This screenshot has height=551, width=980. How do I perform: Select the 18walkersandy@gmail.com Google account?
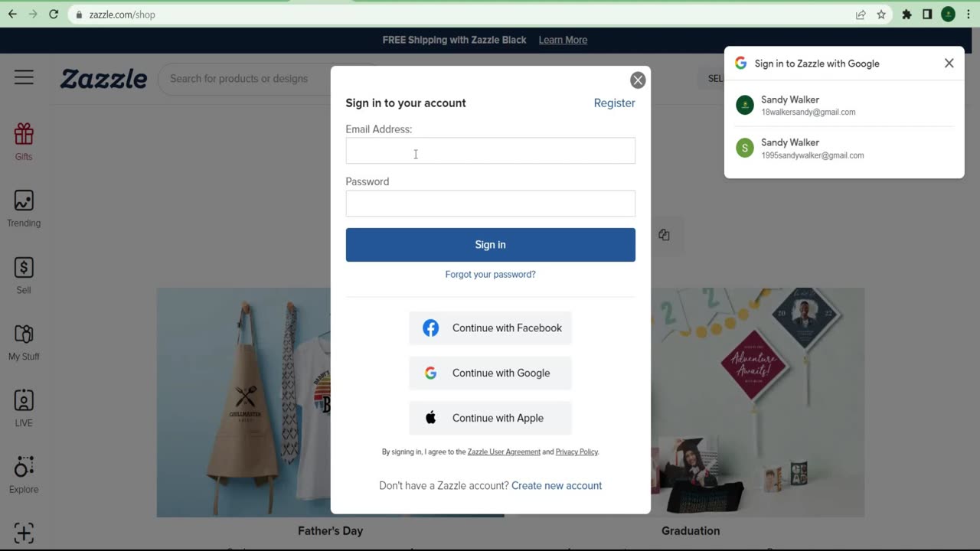coord(844,106)
